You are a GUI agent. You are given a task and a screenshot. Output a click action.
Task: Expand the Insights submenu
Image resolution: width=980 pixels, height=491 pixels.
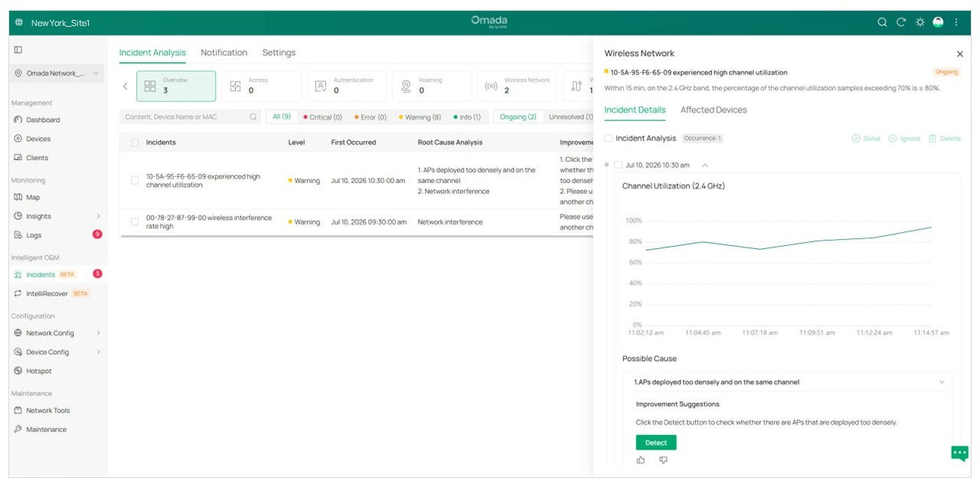(98, 217)
